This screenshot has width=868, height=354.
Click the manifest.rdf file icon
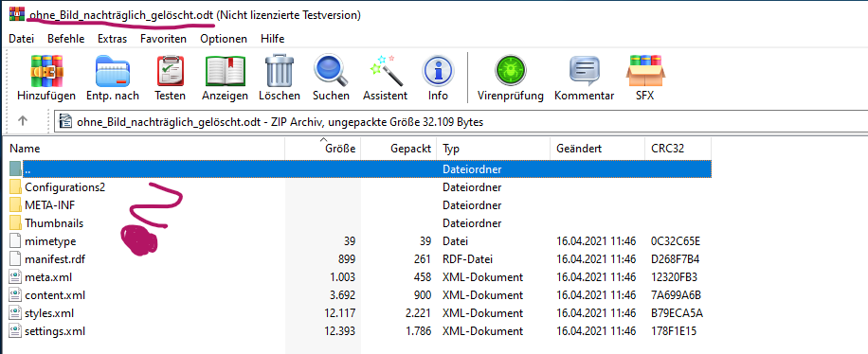15,258
